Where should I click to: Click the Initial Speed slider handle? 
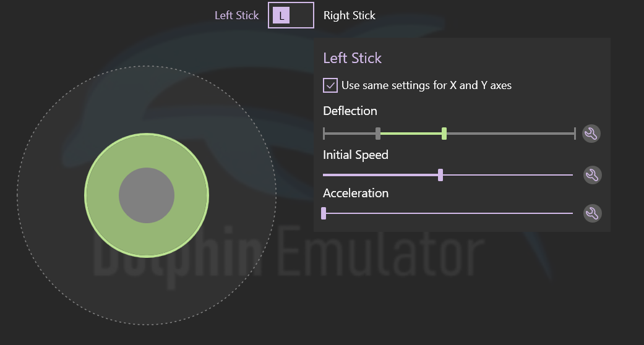coord(440,175)
